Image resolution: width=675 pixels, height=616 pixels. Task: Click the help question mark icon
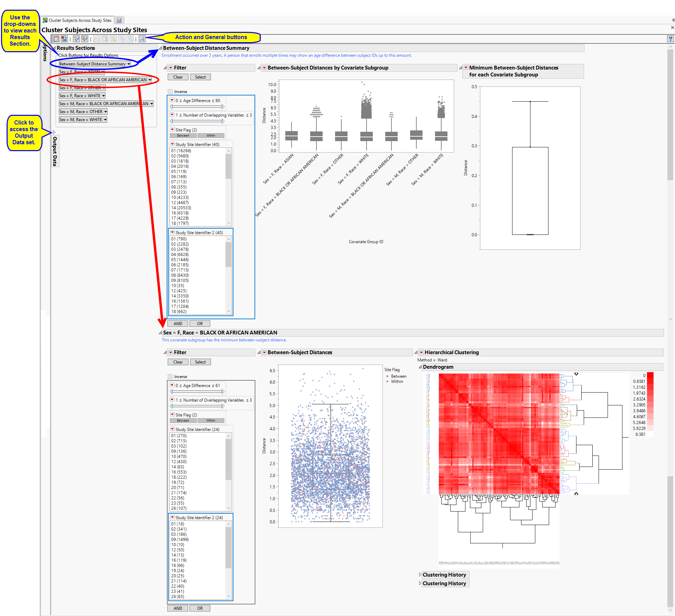point(670,39)
